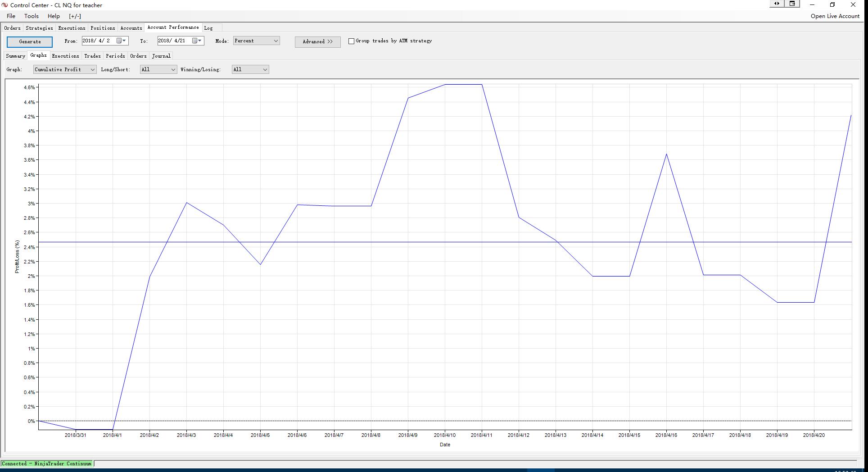The width and height of the screenshot is (868, 472).
Task: Click the Connected - NinjaTrader Continuum status
Action: point(47,463)
